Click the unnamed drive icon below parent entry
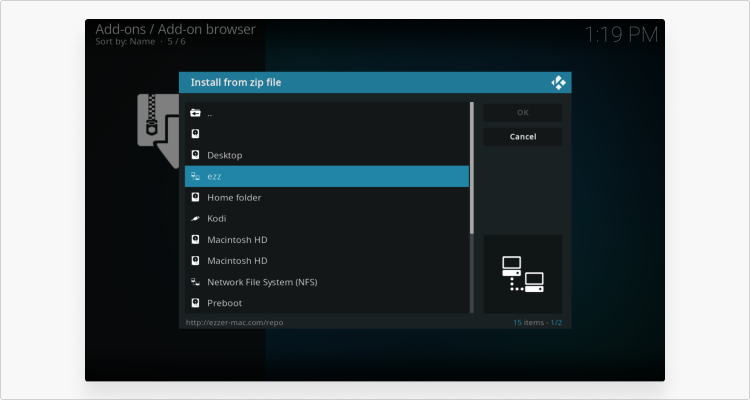The width and height of the screenshot is (750, 400). [195, 134]
